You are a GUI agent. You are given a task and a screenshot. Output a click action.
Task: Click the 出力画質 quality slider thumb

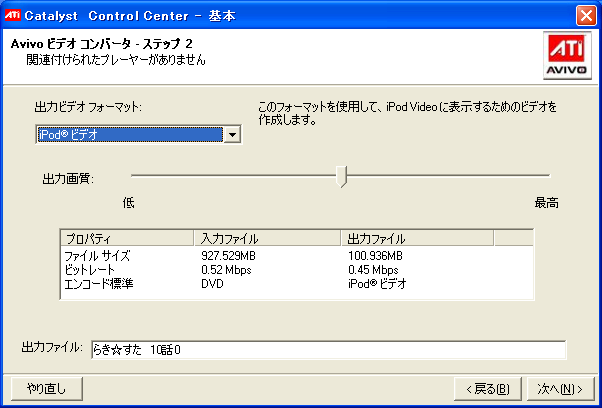click(x=341, y=176)
